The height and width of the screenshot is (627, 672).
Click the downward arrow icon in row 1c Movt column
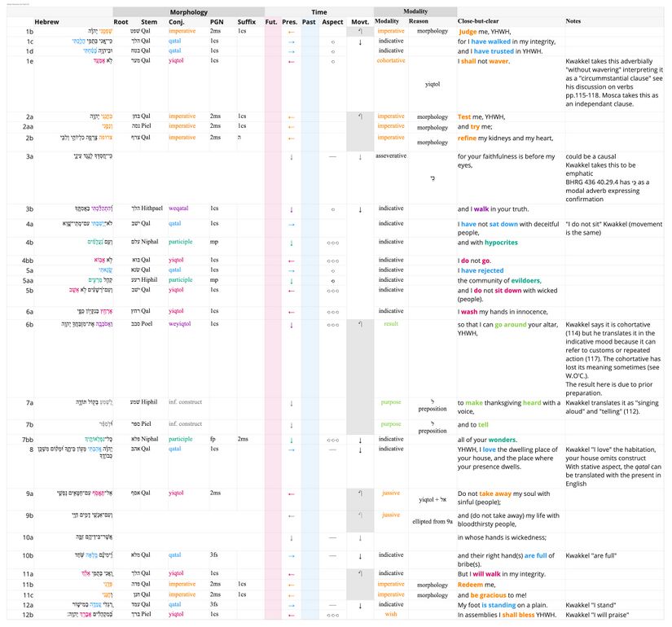point(359,41)
